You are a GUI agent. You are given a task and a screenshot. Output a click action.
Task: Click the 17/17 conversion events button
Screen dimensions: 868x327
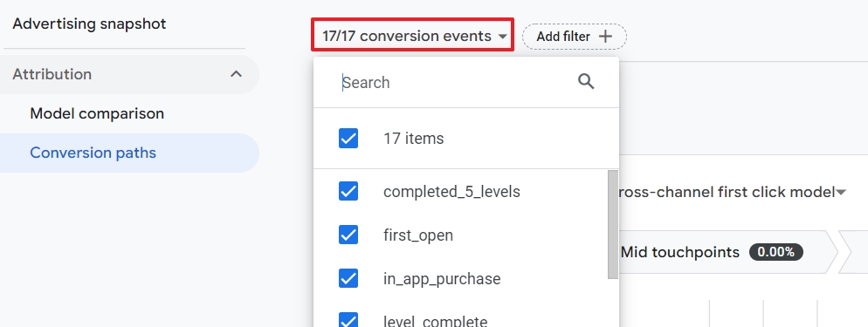pyautogui.click(x=412, y=36)
